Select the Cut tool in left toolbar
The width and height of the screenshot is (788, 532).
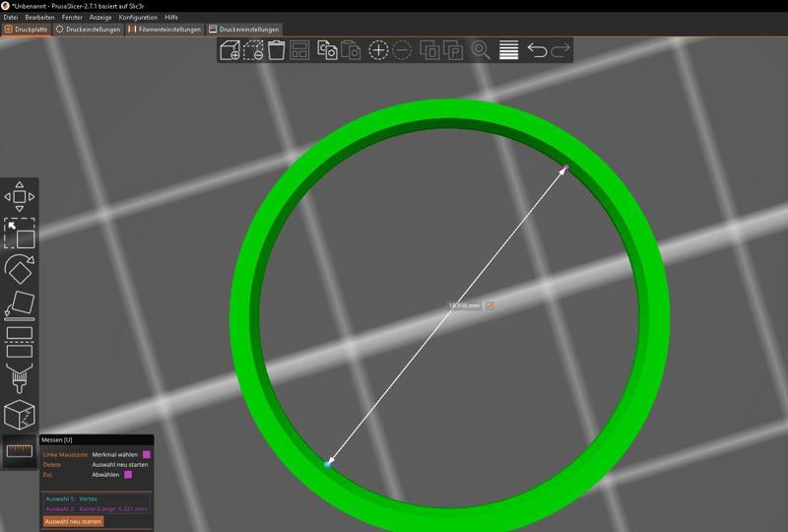[19, 342]
